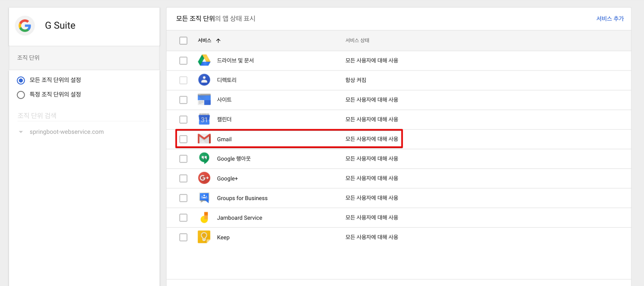Click the 서비스 추가 link
Image resolution: width=644 pixels, height=286 pixels.
pyautogui.click(x=610, y=19)
